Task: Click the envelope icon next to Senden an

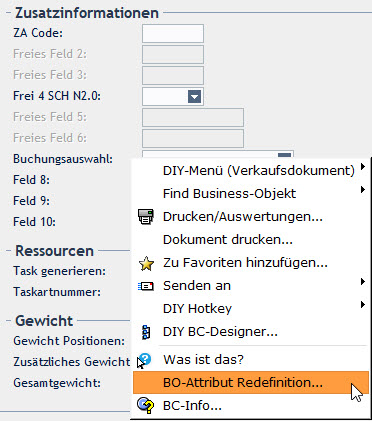Action: point(146,286)
